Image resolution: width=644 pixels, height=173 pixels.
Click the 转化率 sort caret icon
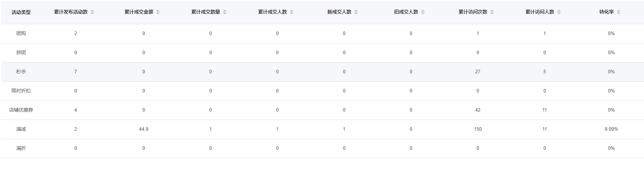[x=619, y=12]
